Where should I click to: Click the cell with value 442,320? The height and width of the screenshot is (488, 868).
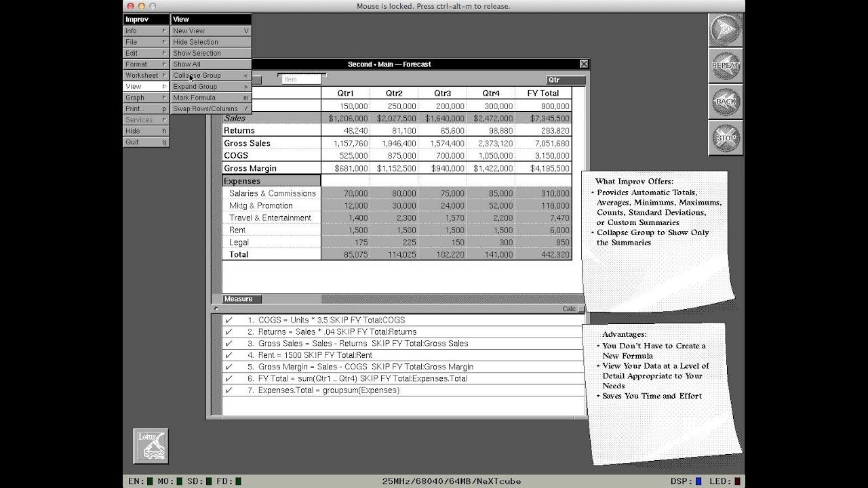[x=543, y=254]
